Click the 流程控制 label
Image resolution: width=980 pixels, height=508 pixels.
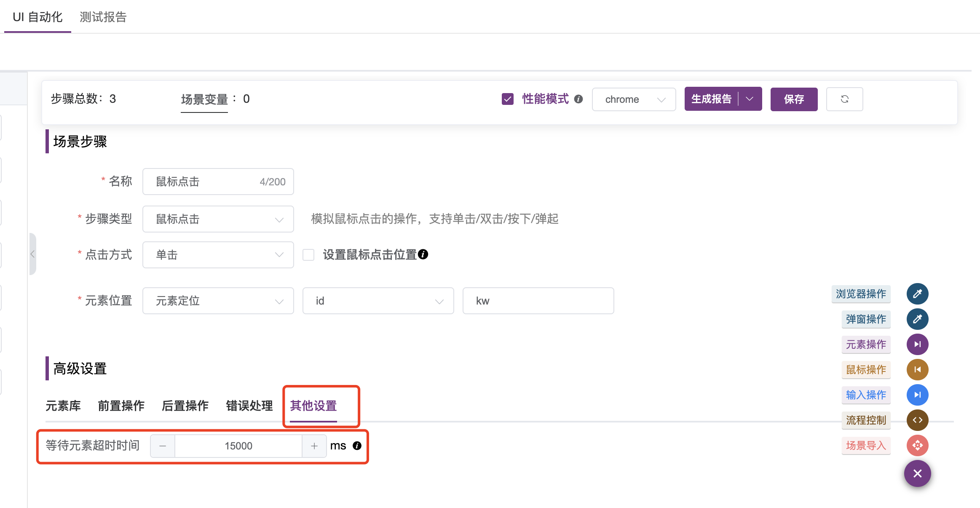[866, 420]
